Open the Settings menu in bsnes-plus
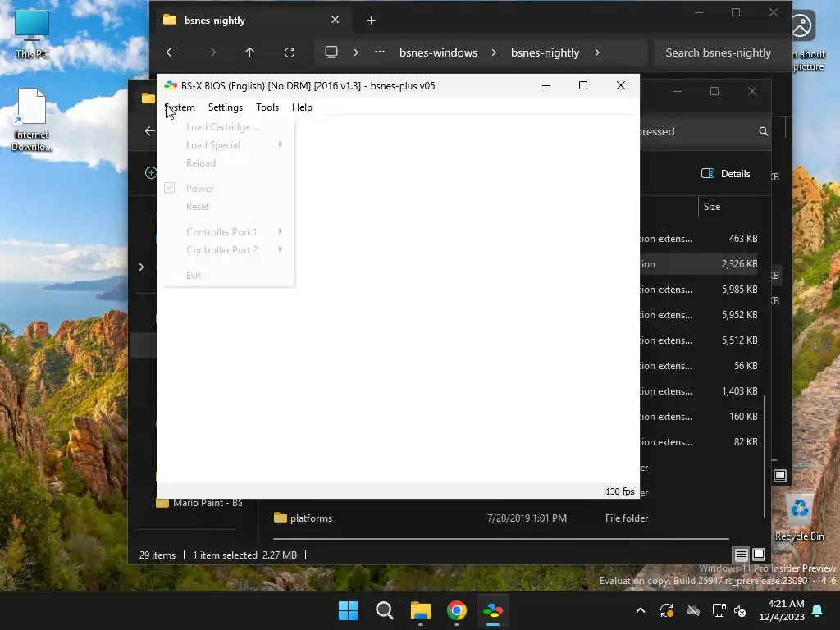Viewport: 840px width, 630px height. coord(225,107)
